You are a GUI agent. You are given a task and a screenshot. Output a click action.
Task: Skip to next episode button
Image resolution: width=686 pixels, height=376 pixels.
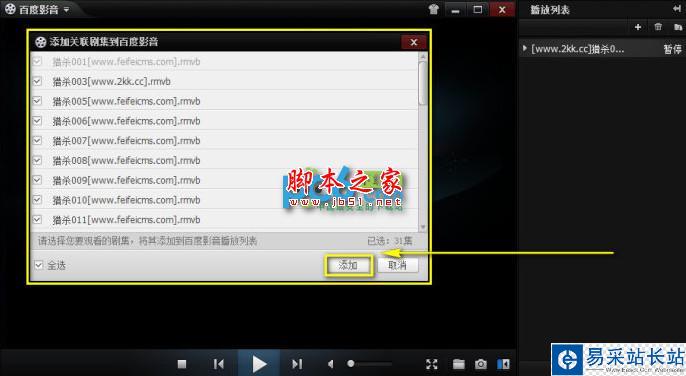click(x=297, y=364)
